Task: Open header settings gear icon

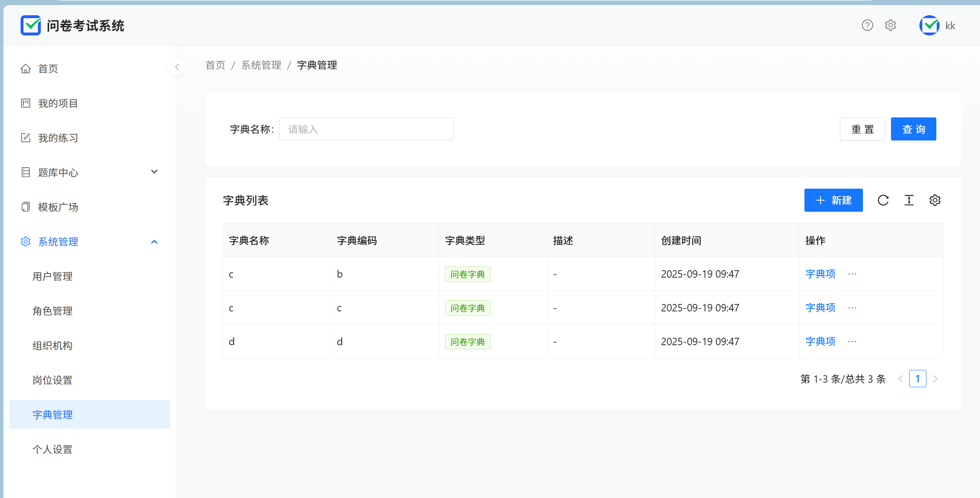Action: [x=890, y=26]
